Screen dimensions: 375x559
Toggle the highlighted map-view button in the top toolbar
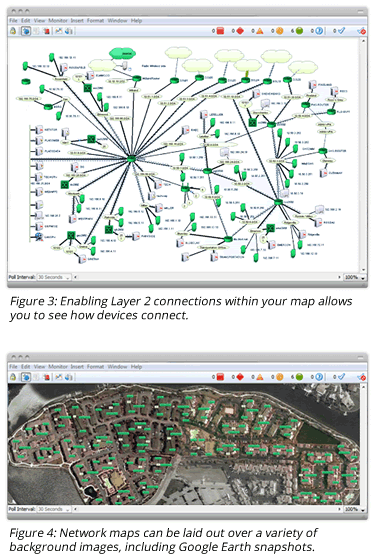(26, 31)
